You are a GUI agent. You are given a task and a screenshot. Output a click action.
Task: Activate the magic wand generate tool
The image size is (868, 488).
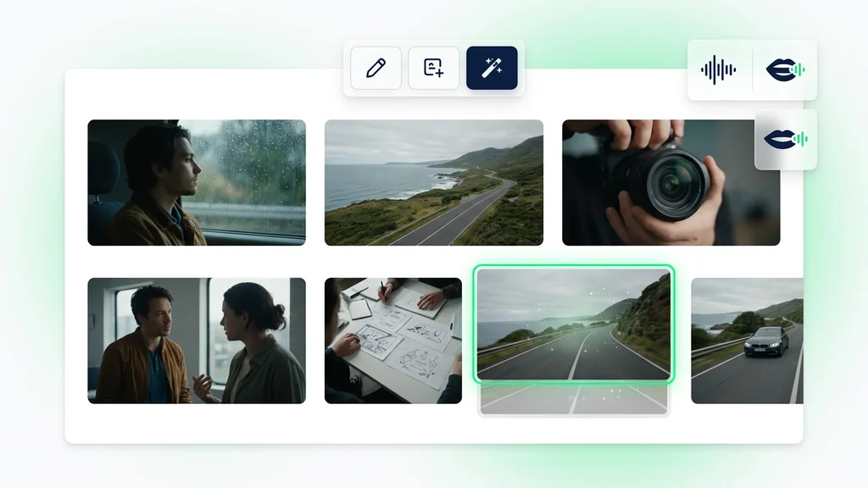tap(492, 68)
